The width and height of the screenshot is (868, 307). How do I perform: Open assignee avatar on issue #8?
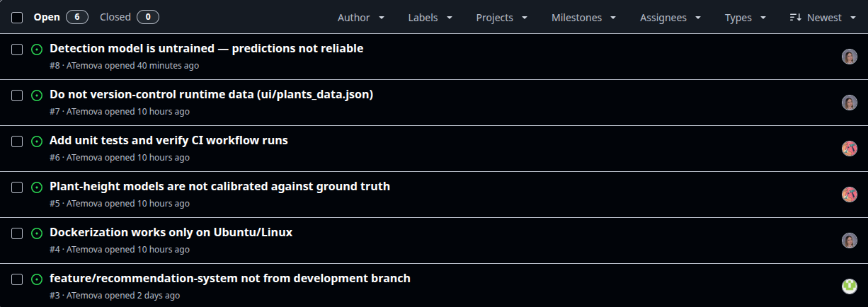tap(850, 57)
